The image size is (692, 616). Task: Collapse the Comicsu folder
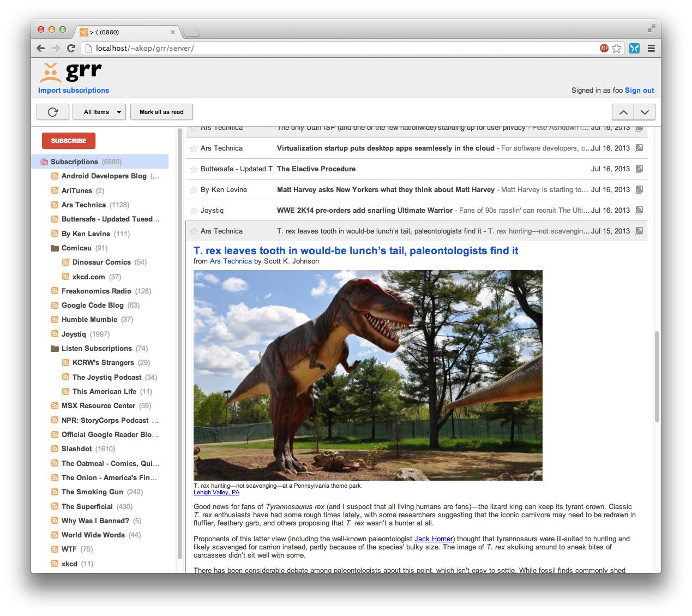(x=55, y=248)
